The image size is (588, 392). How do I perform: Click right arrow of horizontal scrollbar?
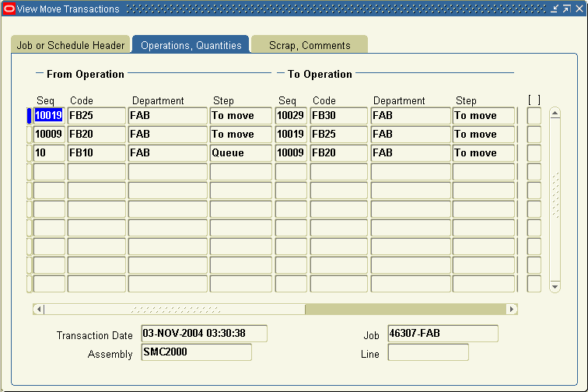point(512,309)
